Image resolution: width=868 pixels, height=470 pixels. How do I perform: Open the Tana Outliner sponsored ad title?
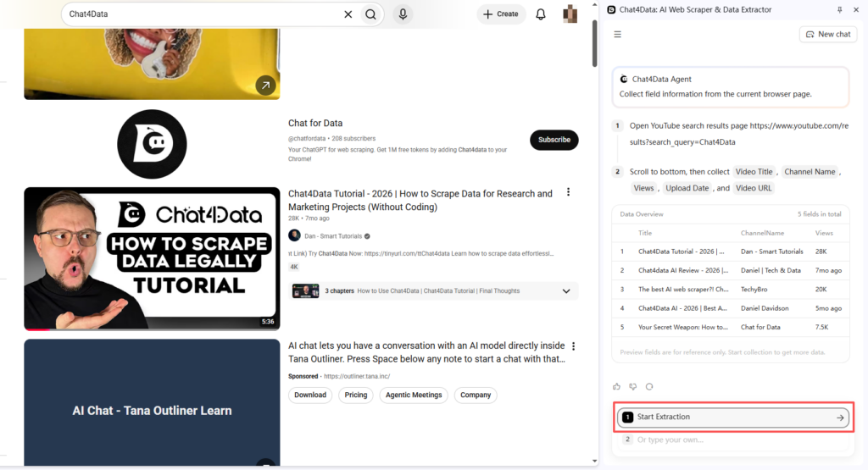(x=427, y=352)
